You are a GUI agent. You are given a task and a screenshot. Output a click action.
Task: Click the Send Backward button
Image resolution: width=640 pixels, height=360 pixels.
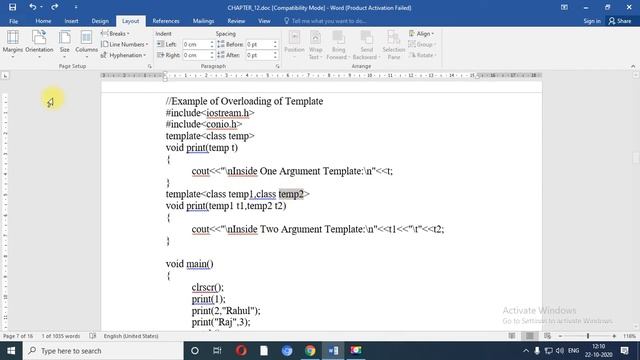pyautogui.click(x=366, y=44)
